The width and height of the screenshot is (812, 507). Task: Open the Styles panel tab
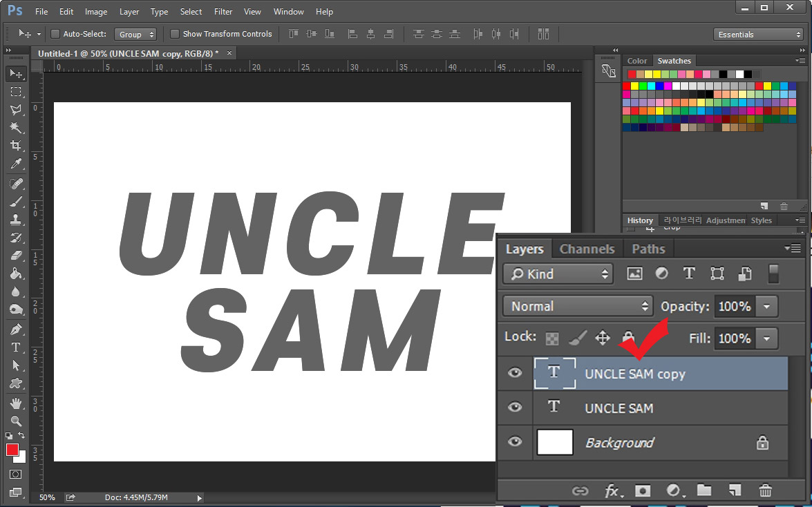pos(762,220)
